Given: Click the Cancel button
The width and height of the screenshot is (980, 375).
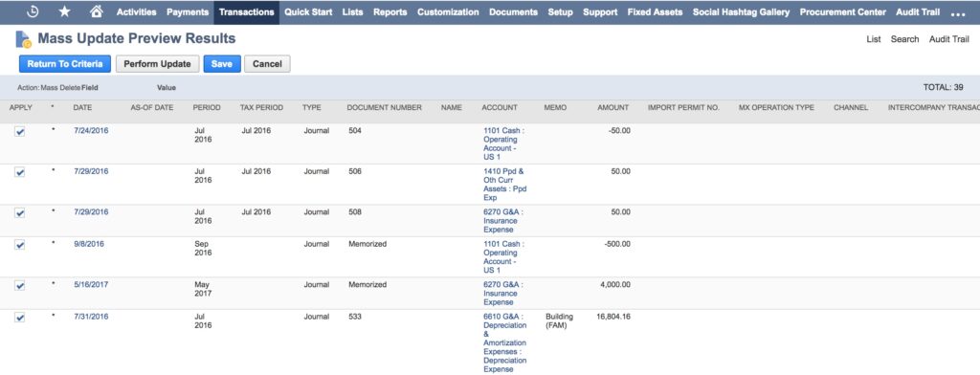Looking at the screenshot, I should click(x=268, y=64).
